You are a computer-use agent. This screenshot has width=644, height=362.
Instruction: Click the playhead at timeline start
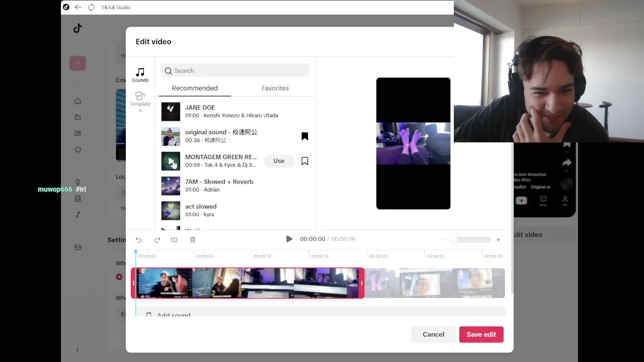point(135,251)
